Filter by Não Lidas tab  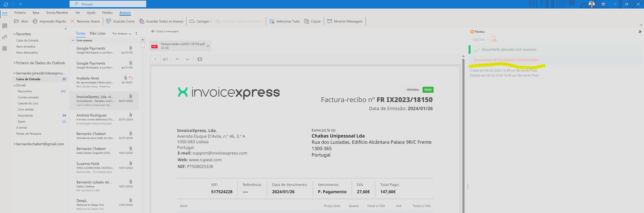click(x=98, y=33)
